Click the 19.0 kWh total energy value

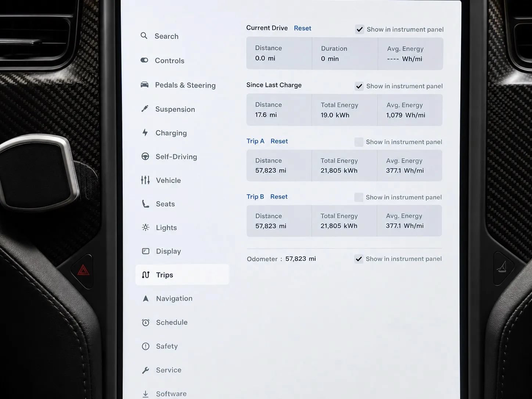coord(335,115)
